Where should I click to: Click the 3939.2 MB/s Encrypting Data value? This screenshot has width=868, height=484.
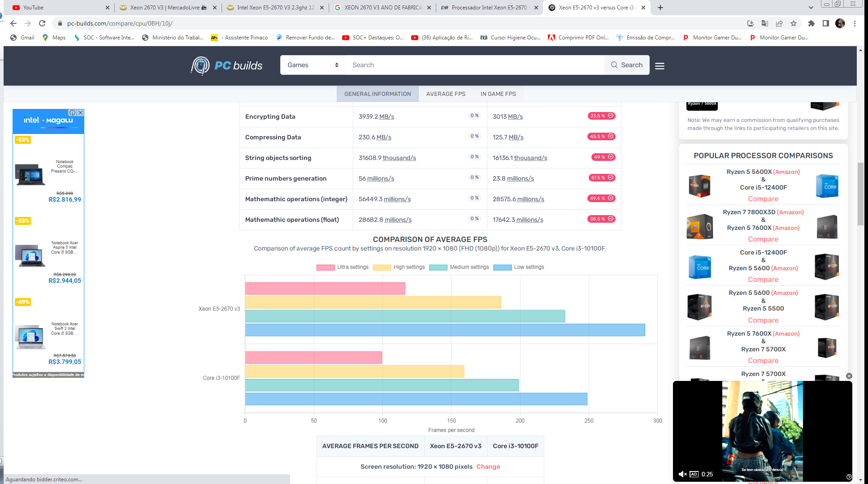click(x=376, y=117)
